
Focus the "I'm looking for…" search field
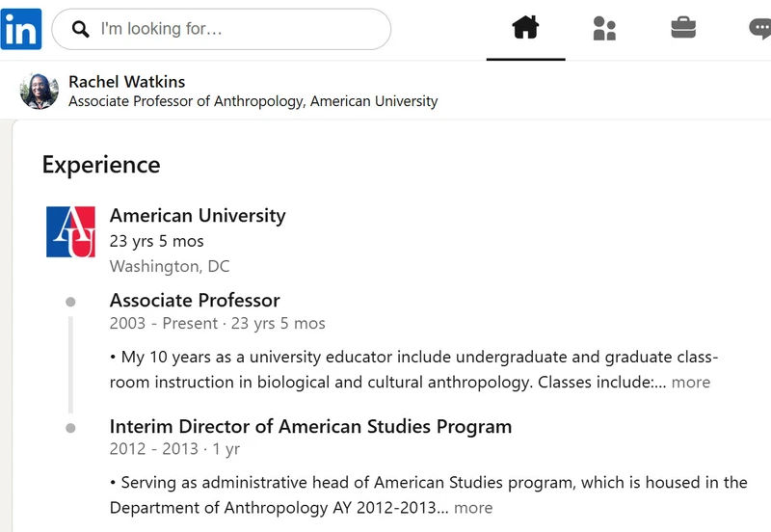pyautogui.click(x=222, y=29)
